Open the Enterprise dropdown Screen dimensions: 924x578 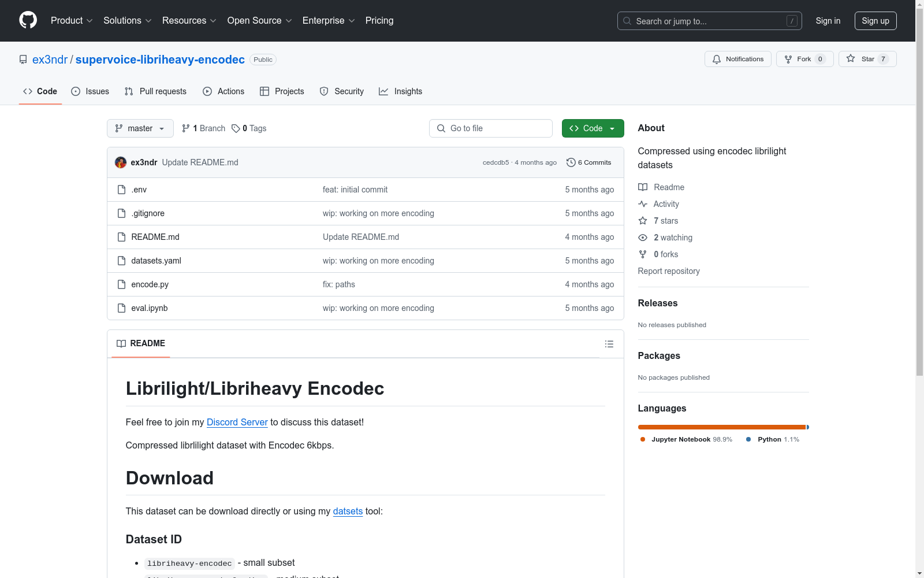(x=329, y=20)
